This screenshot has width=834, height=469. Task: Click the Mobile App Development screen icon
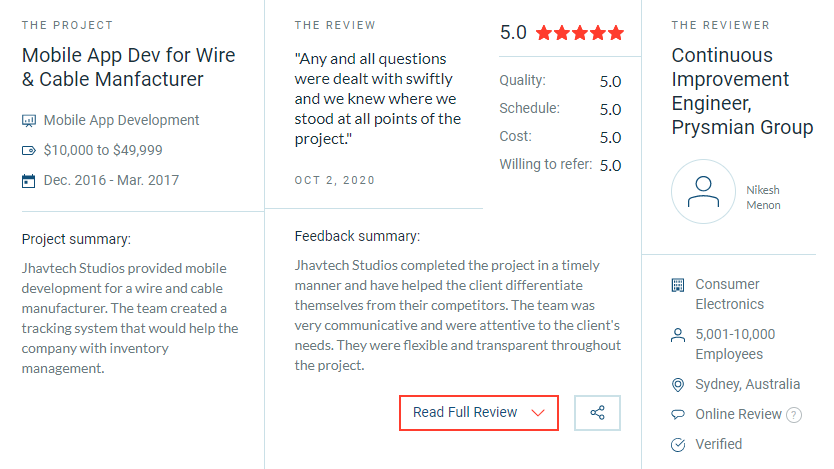[x=29, y=120]
